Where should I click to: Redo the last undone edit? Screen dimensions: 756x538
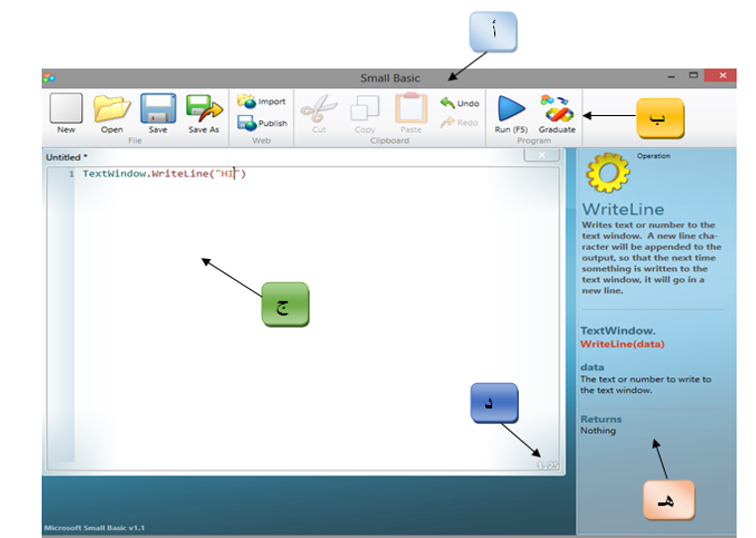(x=459, y=122)
